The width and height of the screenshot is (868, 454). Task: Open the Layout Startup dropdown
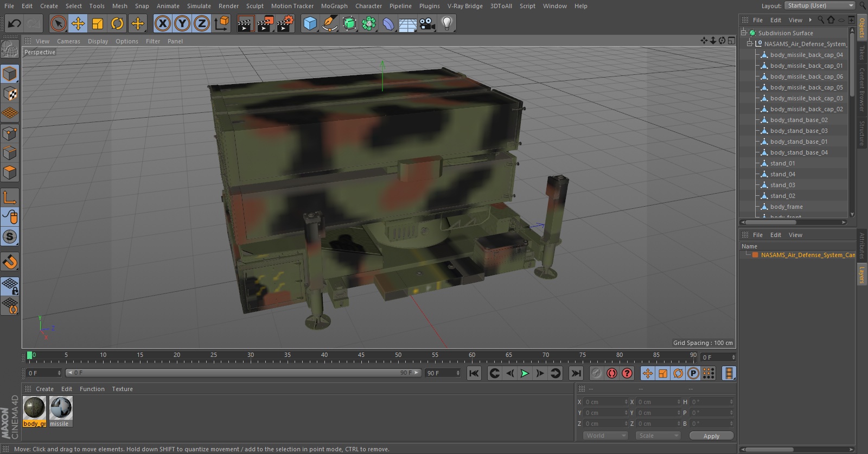[820, 5]
